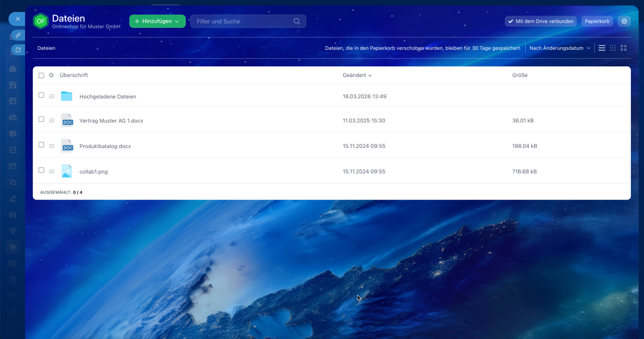This screenshot has width=644, height=339.
Task: Tick the select-all checkbox in header
Action: click(41, 75)
